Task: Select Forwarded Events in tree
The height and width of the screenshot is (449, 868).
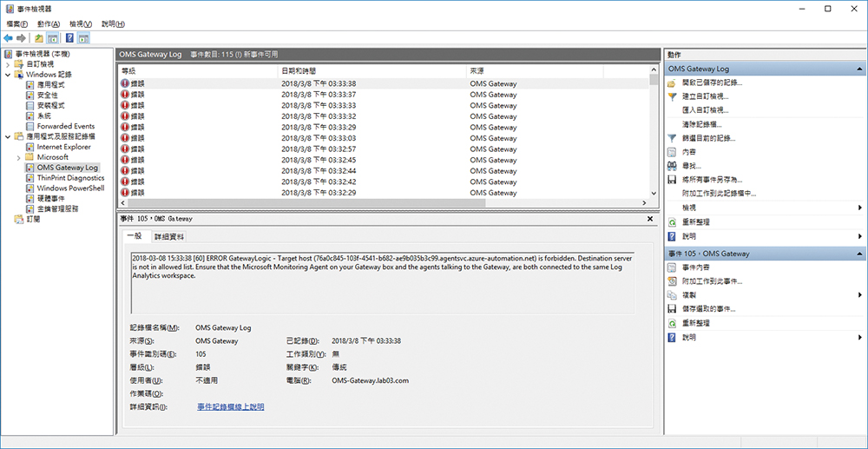Action: (66, 126)
